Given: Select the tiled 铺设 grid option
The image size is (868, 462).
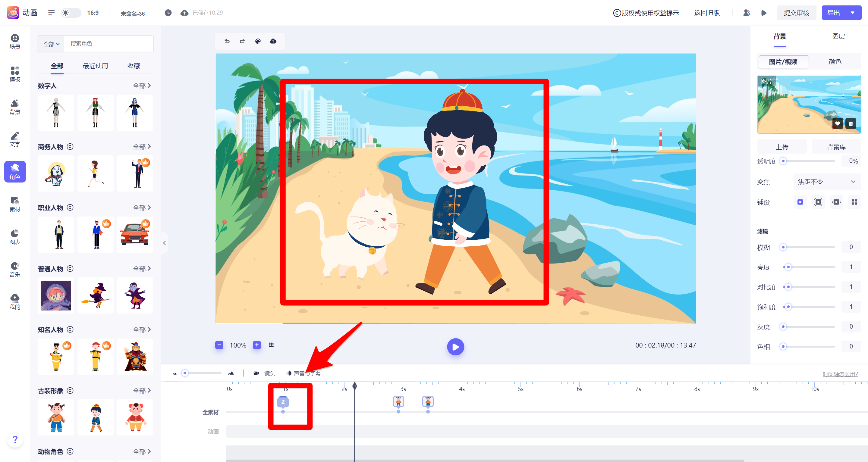Looking at the screenshot, I should click(x=854, y=202).
